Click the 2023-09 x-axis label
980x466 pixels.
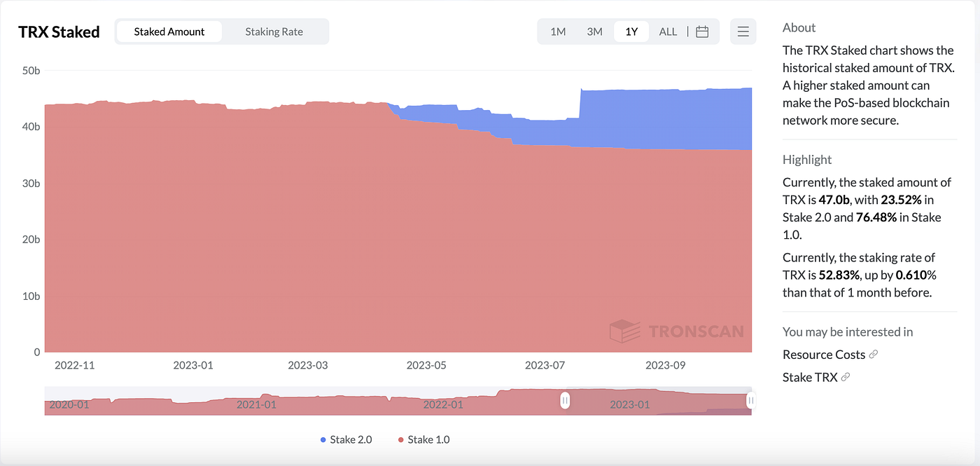pos(666,365)
